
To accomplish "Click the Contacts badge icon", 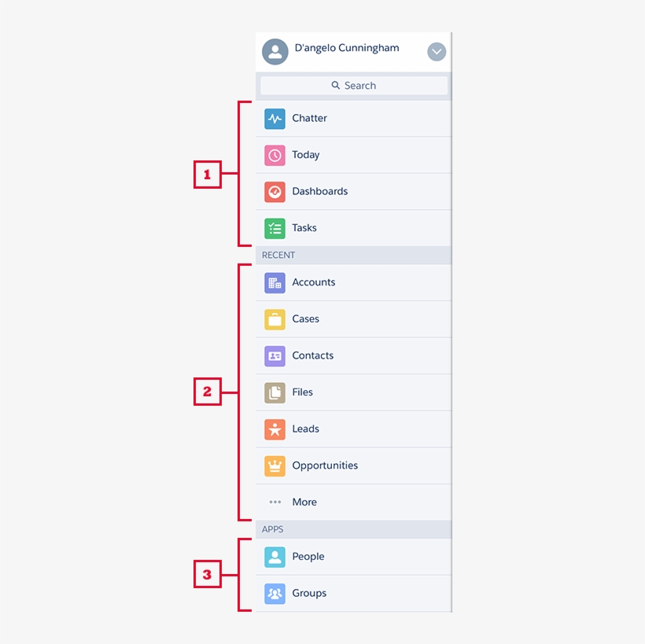I will pos(275,355).
